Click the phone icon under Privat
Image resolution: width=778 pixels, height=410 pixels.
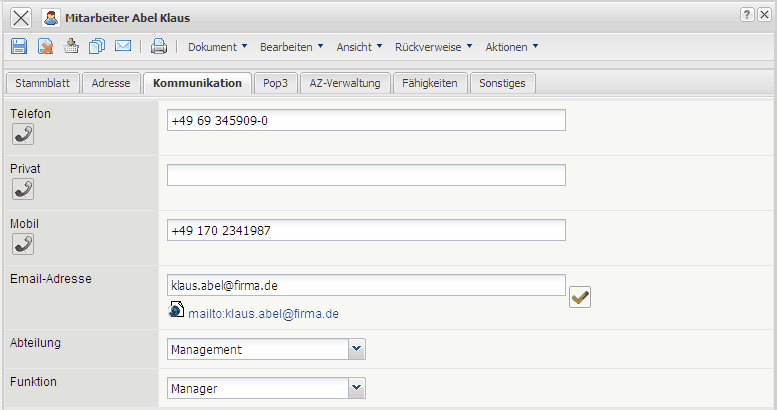point(22,189)
